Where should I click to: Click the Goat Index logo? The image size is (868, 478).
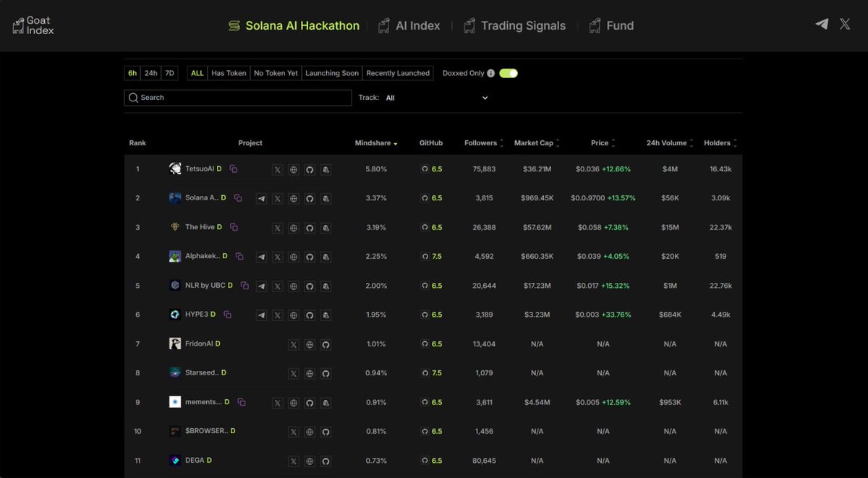[33, 26]
